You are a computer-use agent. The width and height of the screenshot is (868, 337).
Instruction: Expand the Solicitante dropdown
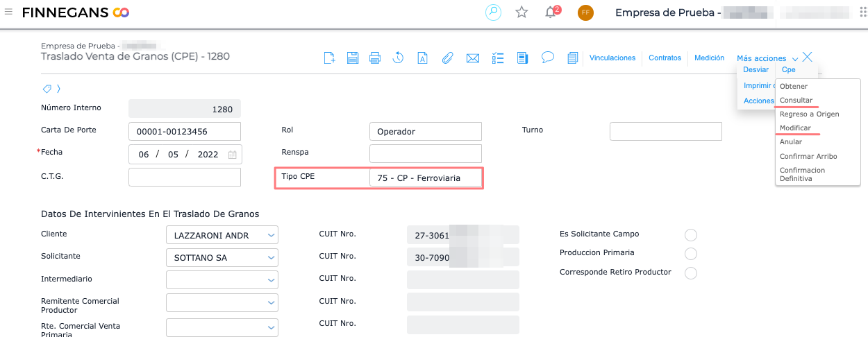[x=271, y=258]
